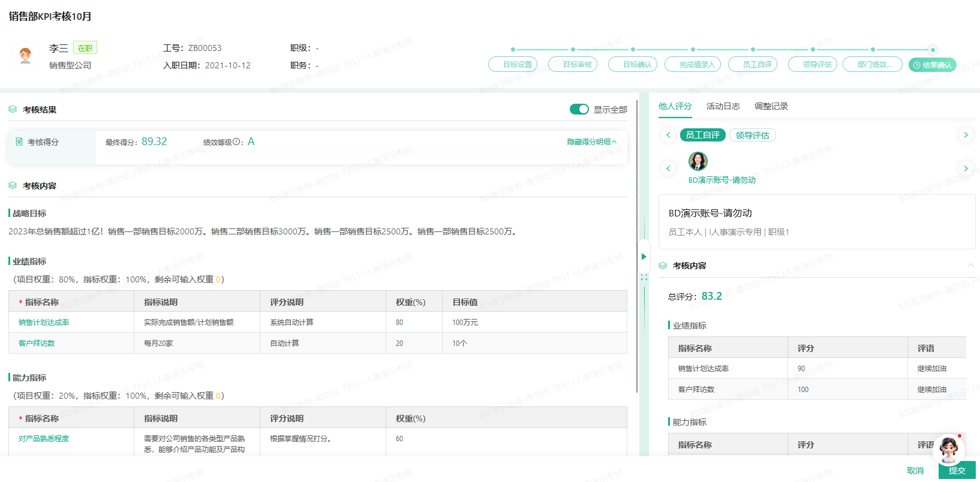Click the info icon beside 绩效等级

237,142
